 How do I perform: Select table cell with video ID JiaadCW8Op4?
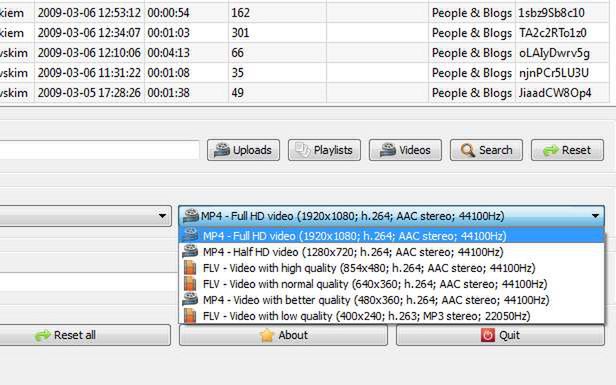[x=562, y=93]
